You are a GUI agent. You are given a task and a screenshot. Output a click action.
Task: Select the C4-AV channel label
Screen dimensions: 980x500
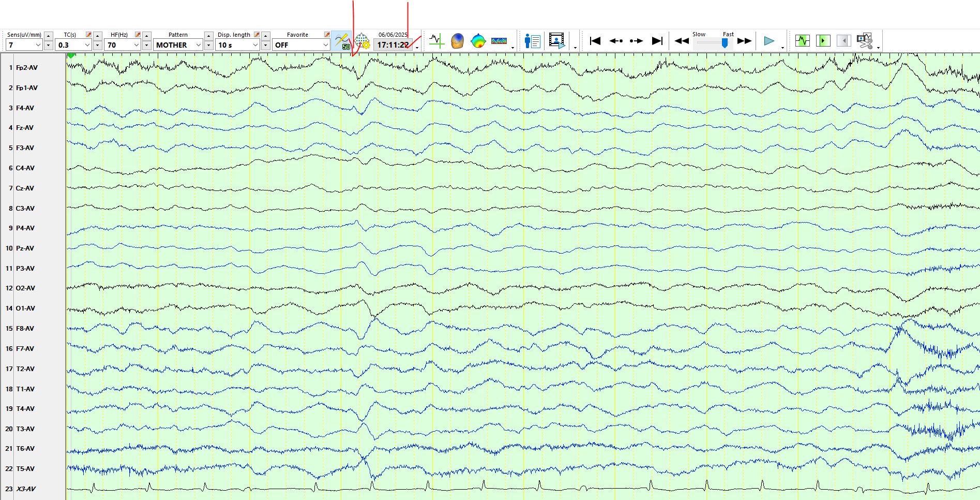[25, 168]
